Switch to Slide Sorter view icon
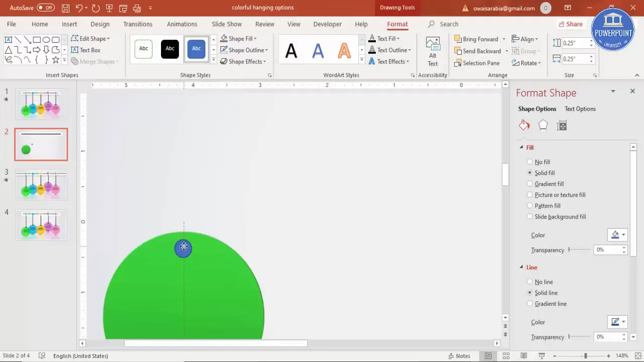644x362 pixels. click(506, 356)
